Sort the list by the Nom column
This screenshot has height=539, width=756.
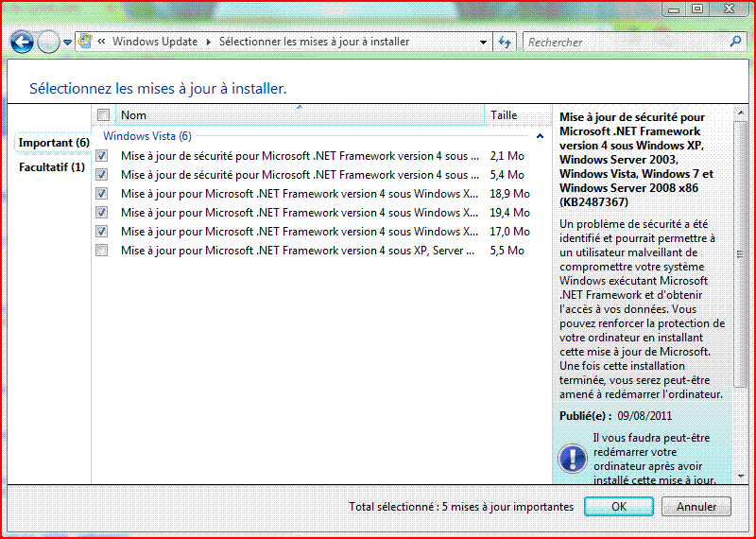click(x=300, y=114)
